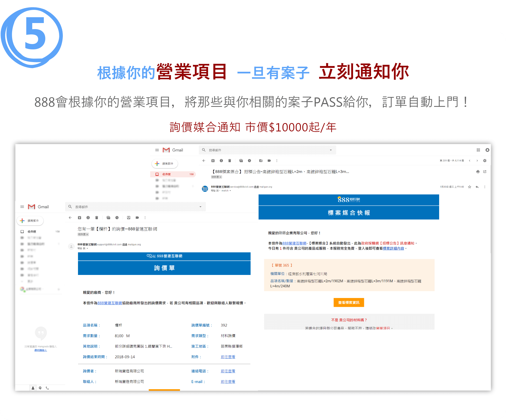Expand search options in left Gmail window

coord(200,207)
